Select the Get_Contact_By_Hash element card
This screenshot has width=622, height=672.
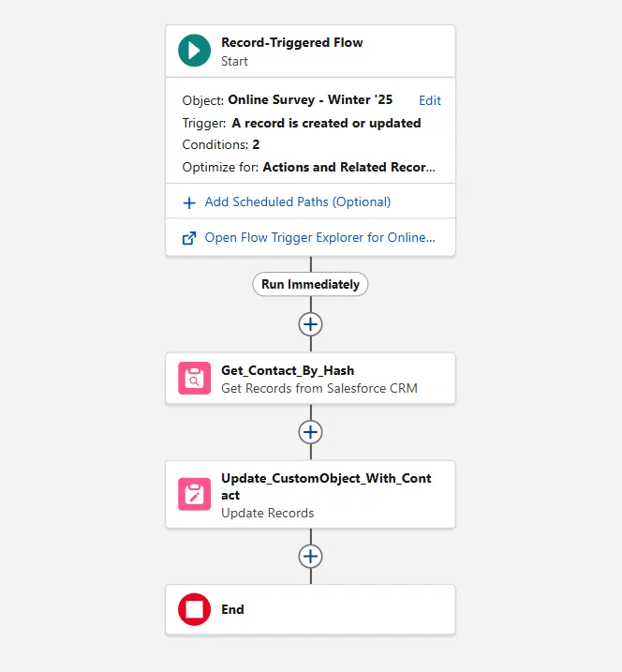point(311,379)
